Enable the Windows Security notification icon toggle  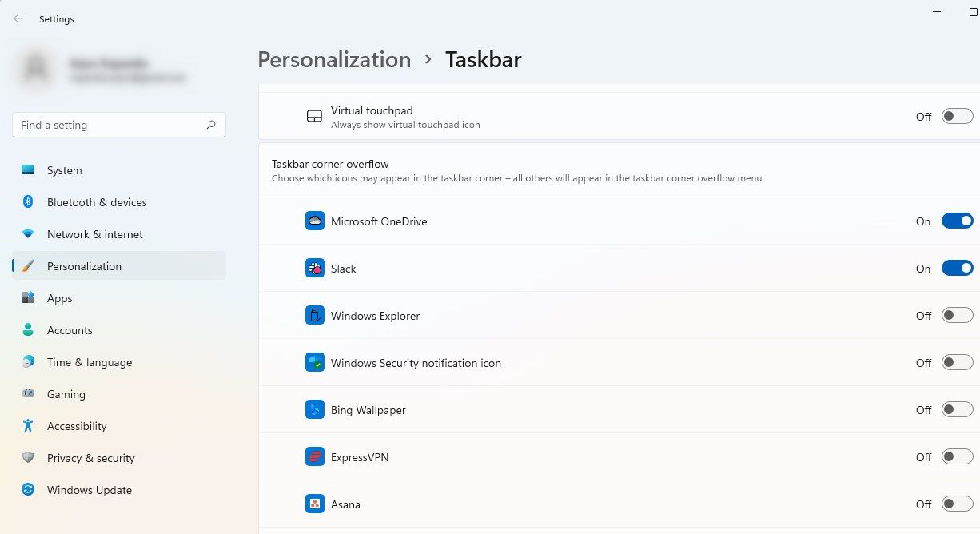957,363
